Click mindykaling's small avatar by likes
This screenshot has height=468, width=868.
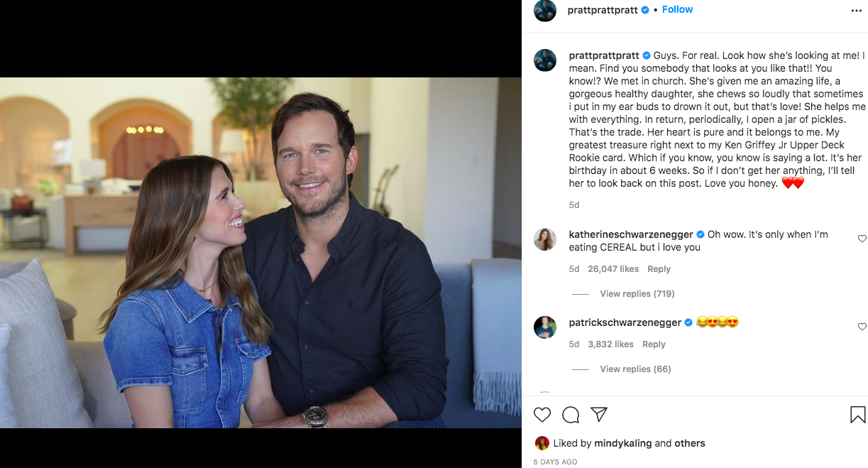[542, 443]
